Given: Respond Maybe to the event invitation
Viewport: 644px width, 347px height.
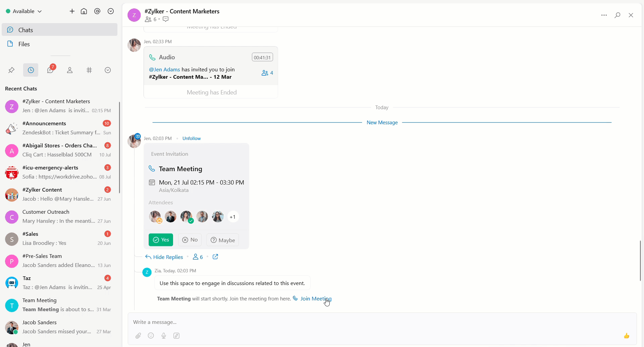Looking at the screenshot, I should pyautogui.click(x=223, y=240).
